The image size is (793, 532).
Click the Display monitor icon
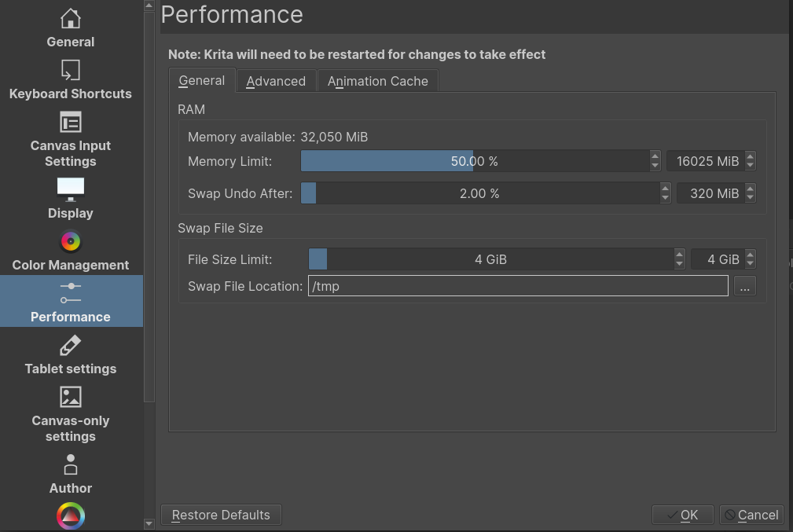click(71, 189)
